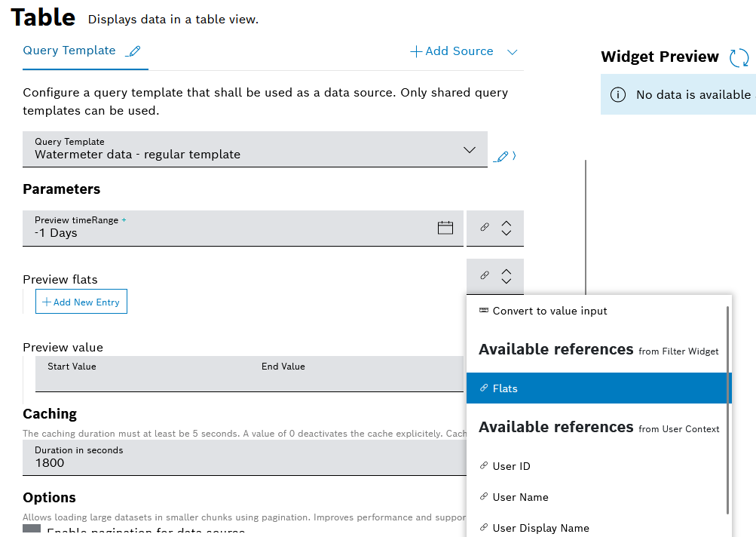756x537 pixels.
Task: Click the pencil icon beside Query Template tab
Action: coord(133,51)
